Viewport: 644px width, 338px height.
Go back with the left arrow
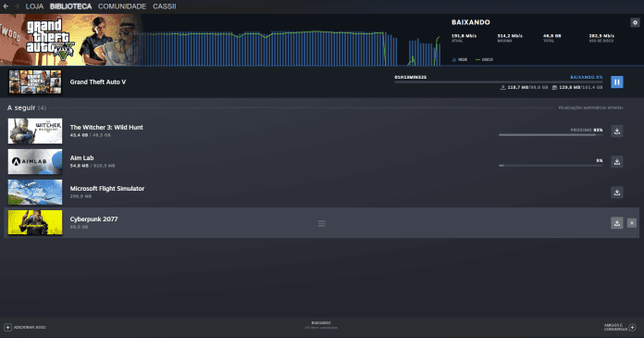[6, 6]
